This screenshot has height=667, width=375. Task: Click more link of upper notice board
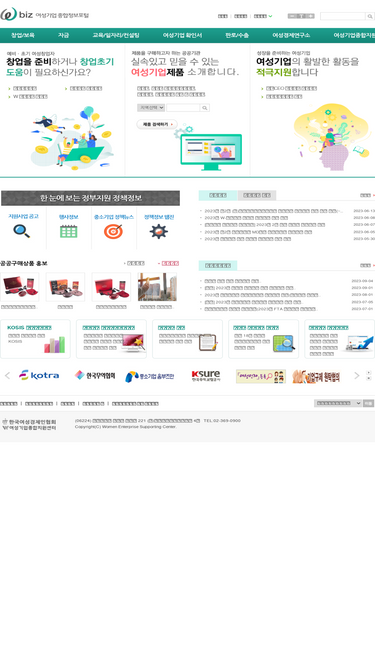[367, 195]
